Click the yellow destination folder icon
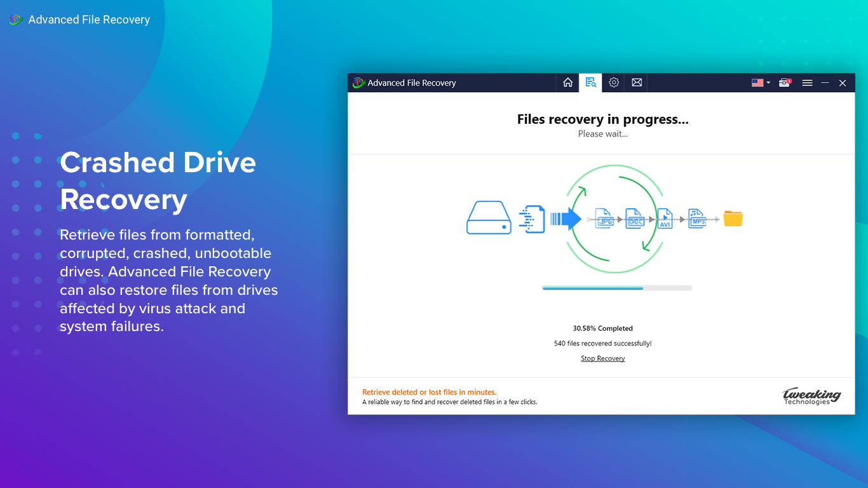This screenshot has height=488, width=868. point(733,219)
